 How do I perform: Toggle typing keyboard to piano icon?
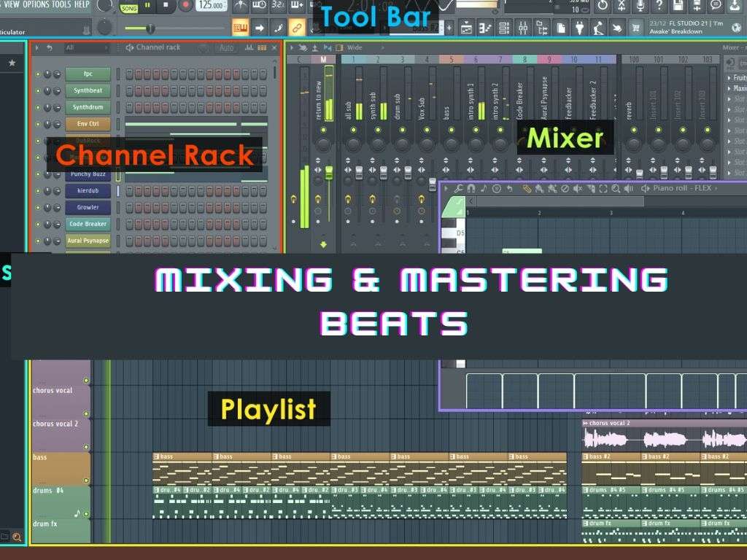pyautogui.click(x=241, y=28)
